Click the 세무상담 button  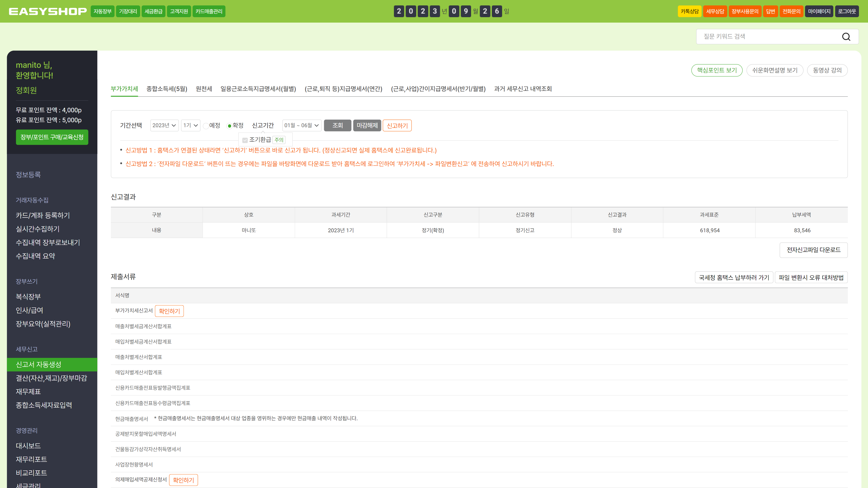point(715,12)
